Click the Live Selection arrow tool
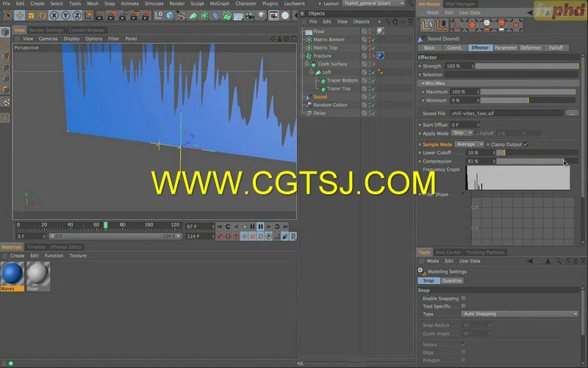Viewport: 588px width, 368px height. coord(8,15)
